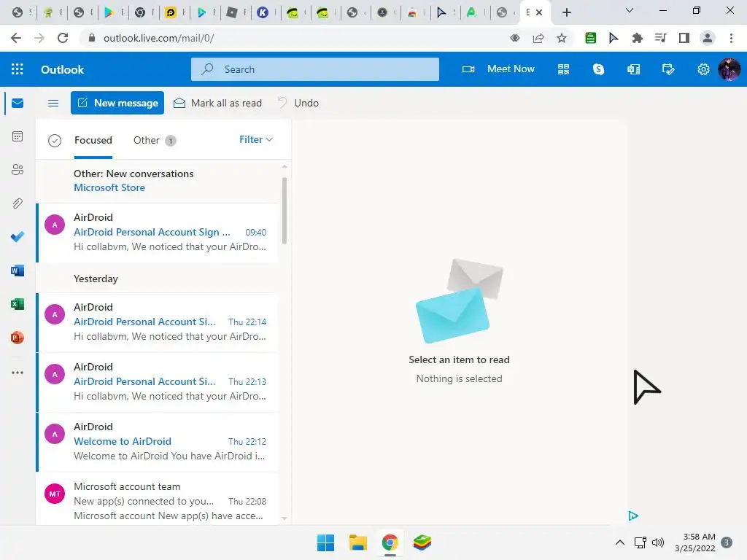Screen dimensions: 747x560
Task: Open AirDroid email from Thu 22:13
Action: (158, 382)
